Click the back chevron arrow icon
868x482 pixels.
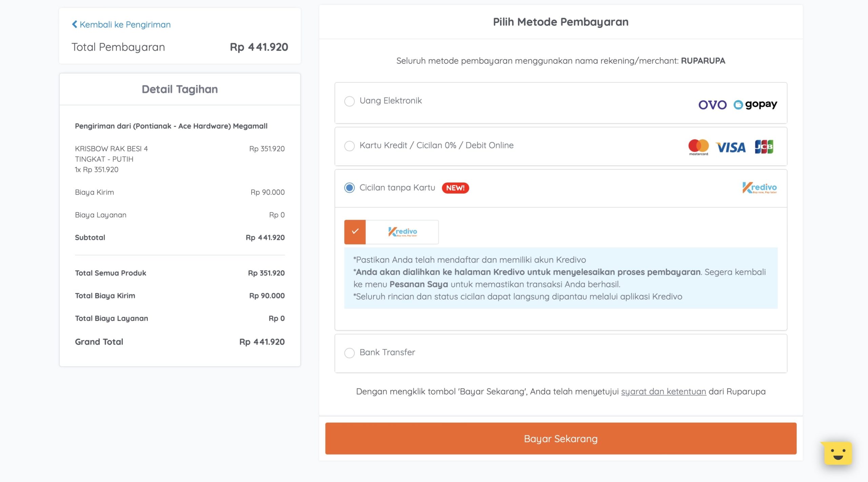[75, 24]
